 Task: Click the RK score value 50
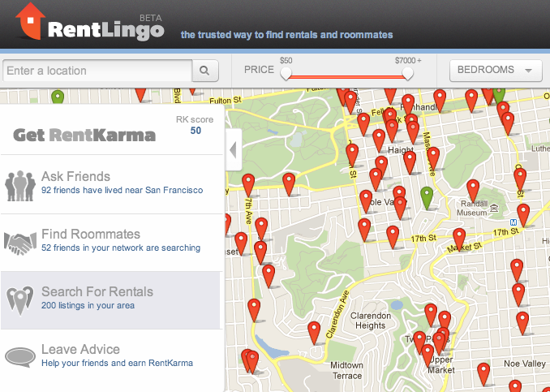(196, 131)
